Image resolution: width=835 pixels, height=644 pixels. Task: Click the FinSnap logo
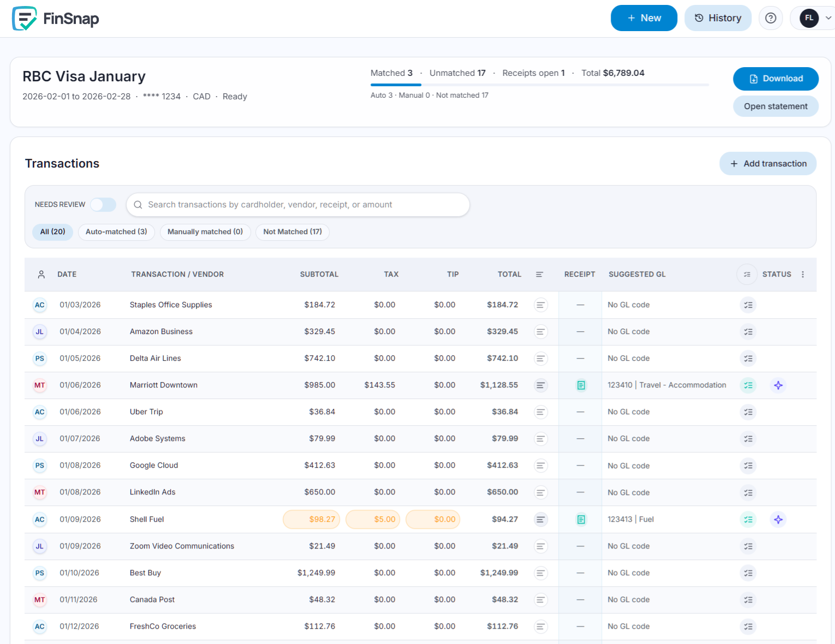[55, 18]
